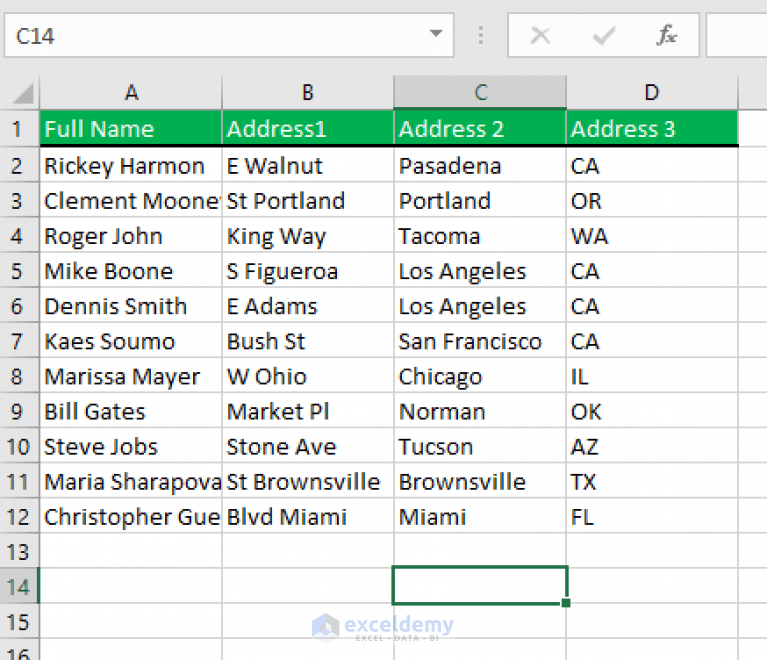Click the Blvd Miami cell
The width and height of the screenshot is (767, 660).
click(308, 516)
